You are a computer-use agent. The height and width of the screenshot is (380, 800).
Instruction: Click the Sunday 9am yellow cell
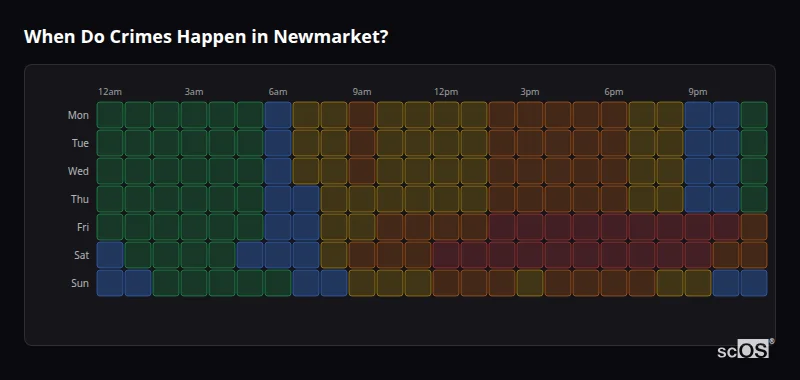[x=362, y=283]
